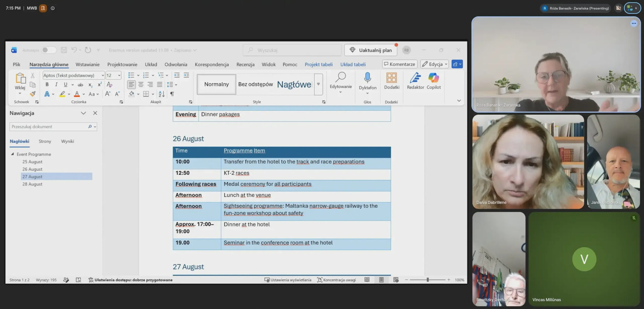Image resolution: width=644 pixels, height=309 pixels.
Task: Shrink the font size
Action: pyautogui.click(x=117, y=94)
